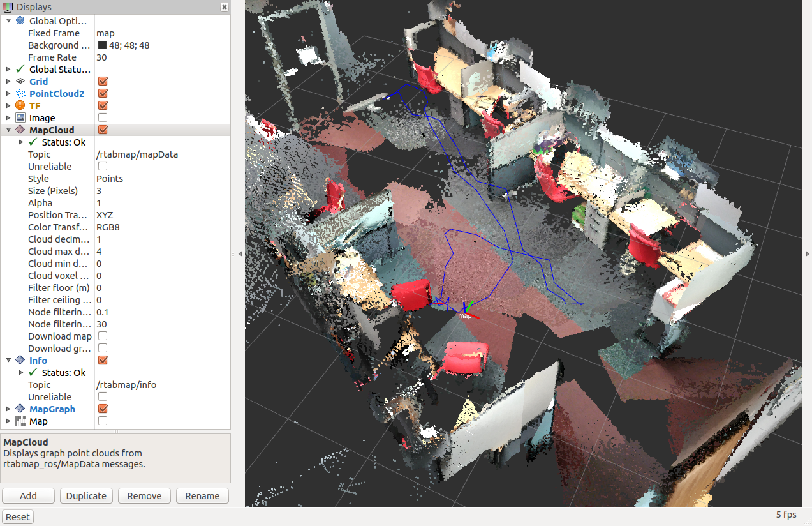Screen dimensions: 812x526
Task: Click the Image display icon
Action: 20,118
